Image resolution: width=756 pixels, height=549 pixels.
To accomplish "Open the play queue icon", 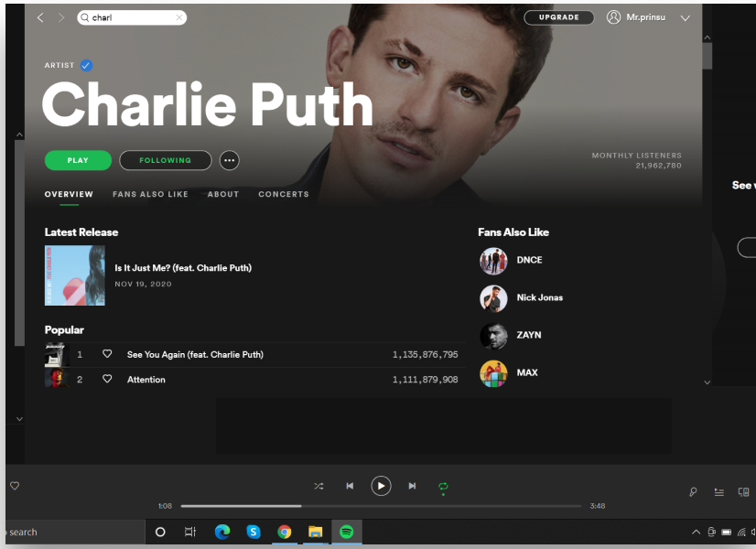I will (x=718, y=491).
